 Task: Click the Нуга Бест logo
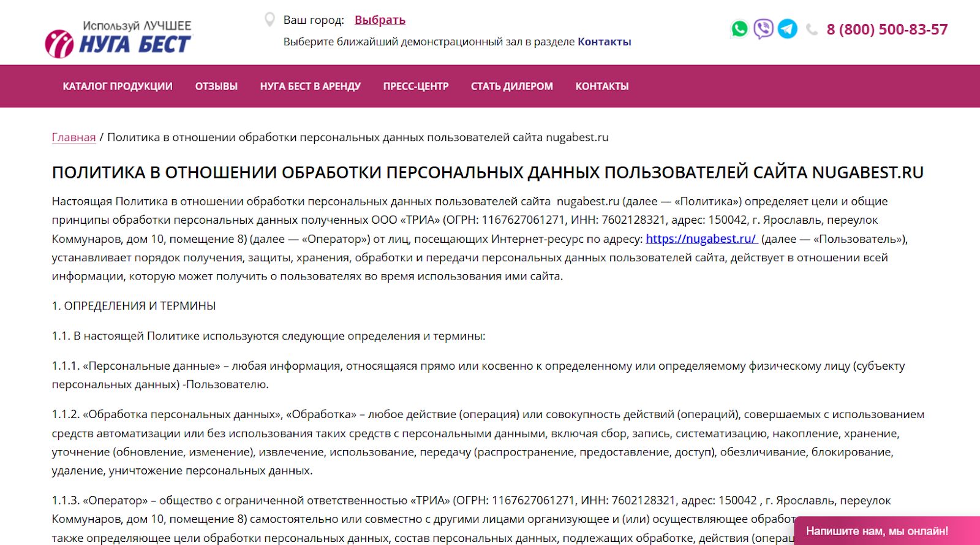point(118,39)
